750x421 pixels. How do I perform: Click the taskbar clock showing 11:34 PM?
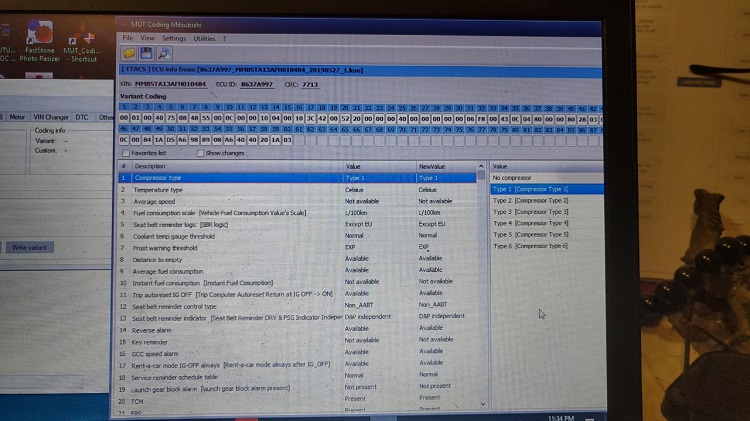[561, 418]
